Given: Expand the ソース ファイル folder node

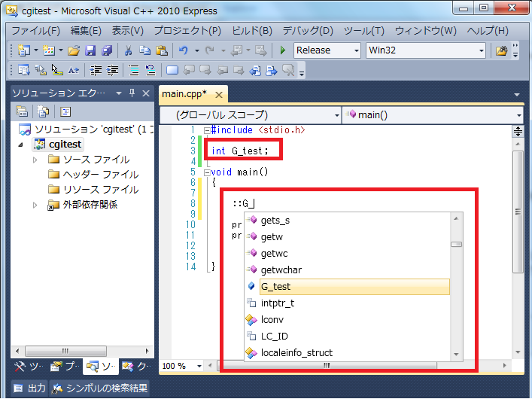Looking at the screenshot, I should click(x=35, y=160).
